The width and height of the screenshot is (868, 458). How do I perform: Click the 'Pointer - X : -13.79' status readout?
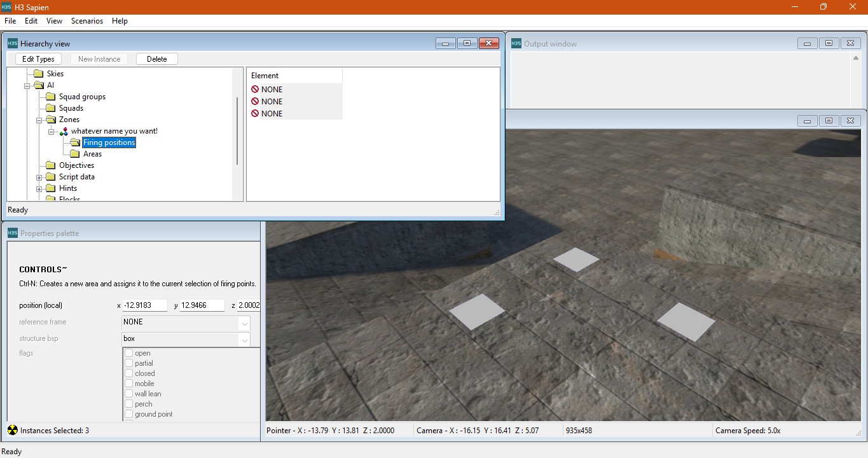331,431
